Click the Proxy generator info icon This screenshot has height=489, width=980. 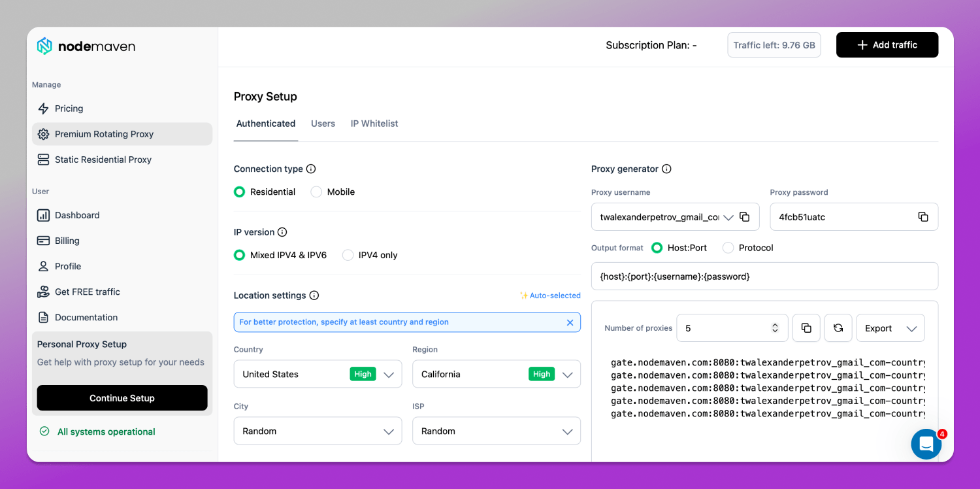point(666,169)
